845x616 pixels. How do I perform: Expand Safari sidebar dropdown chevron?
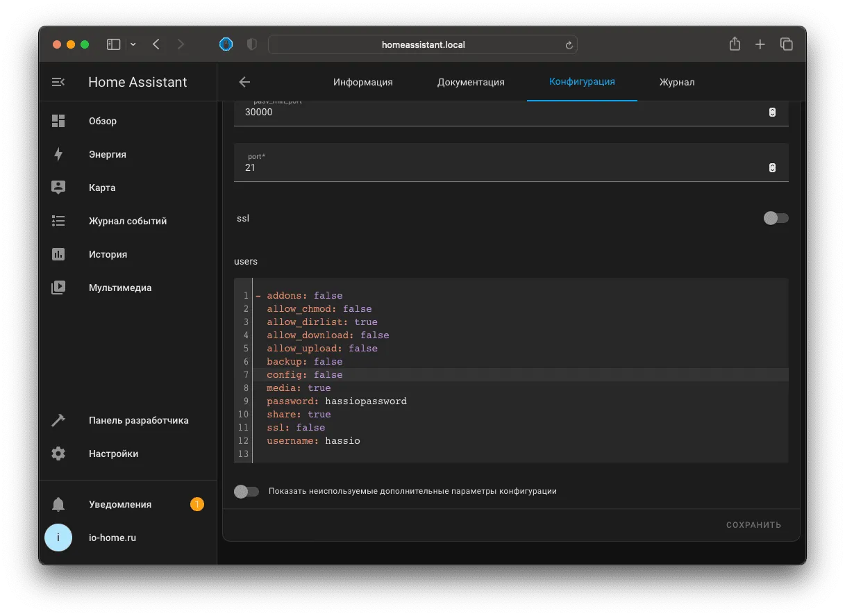[x=133, y=44]
